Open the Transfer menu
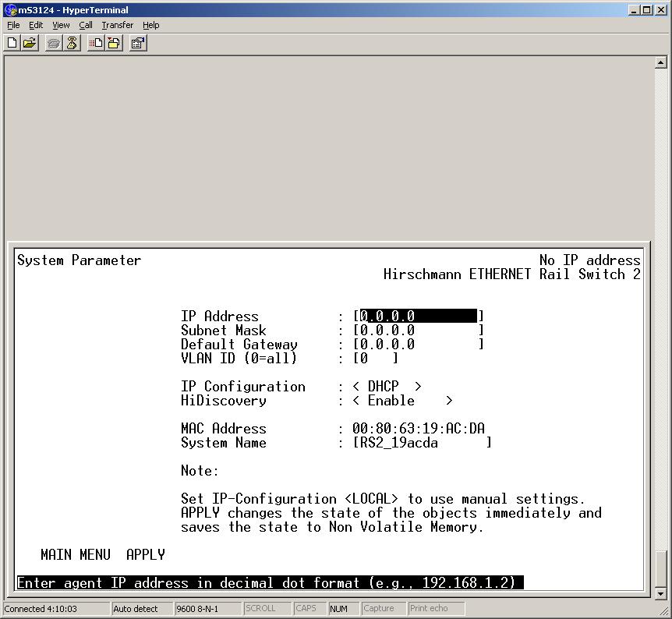This screenshot has width=672, height=619. click(x=117, y=25)
